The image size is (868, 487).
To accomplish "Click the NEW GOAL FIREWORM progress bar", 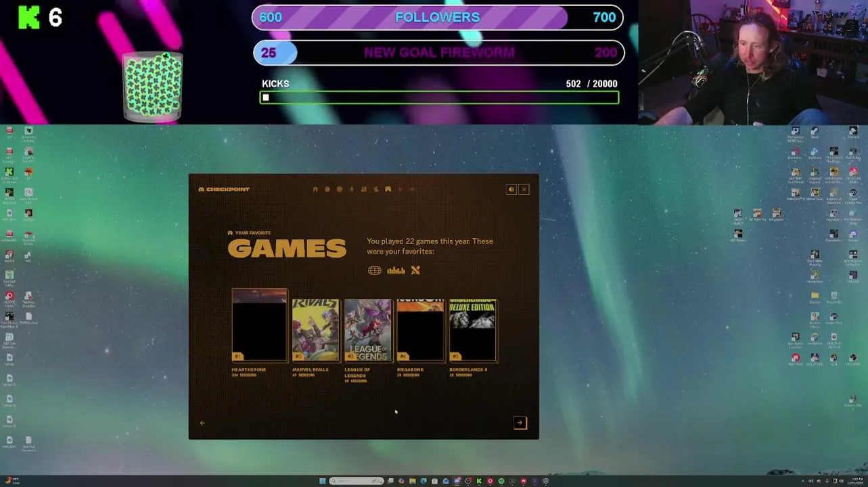I will coord(438,53).
